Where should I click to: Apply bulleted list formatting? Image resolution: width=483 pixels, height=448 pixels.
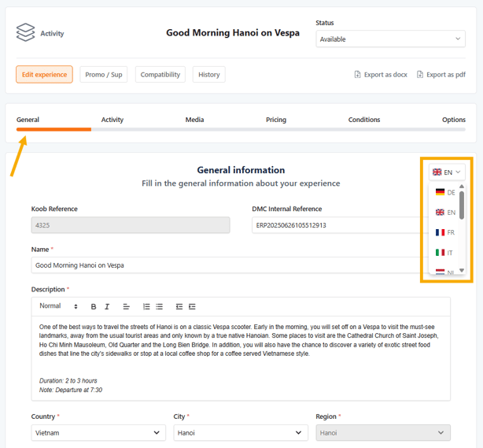coord(159,306)
